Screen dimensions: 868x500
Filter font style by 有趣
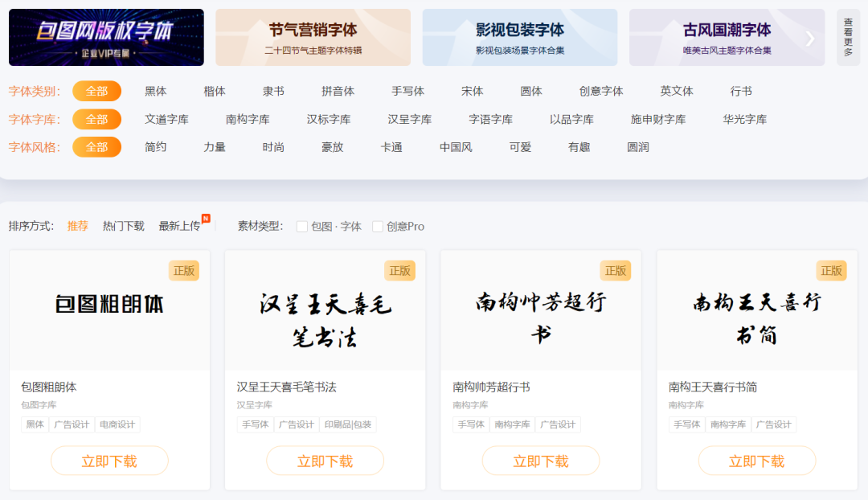click(x=579, y=147)
